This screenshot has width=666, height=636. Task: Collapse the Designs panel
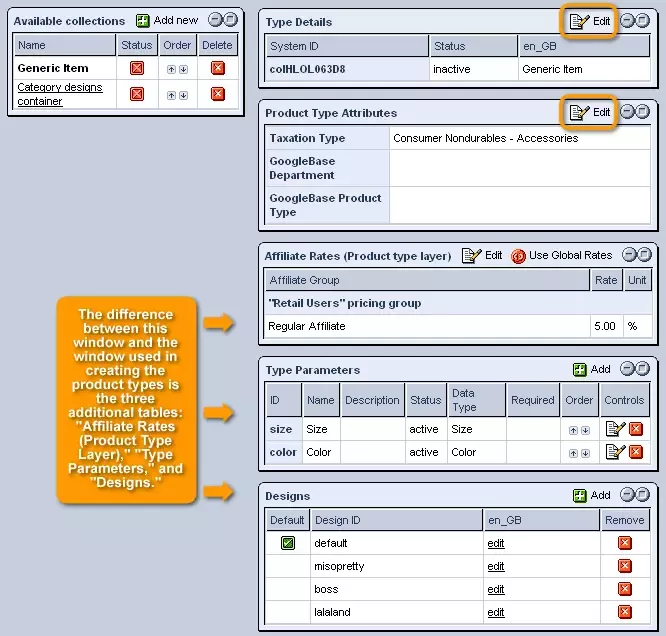click(627, 494)
